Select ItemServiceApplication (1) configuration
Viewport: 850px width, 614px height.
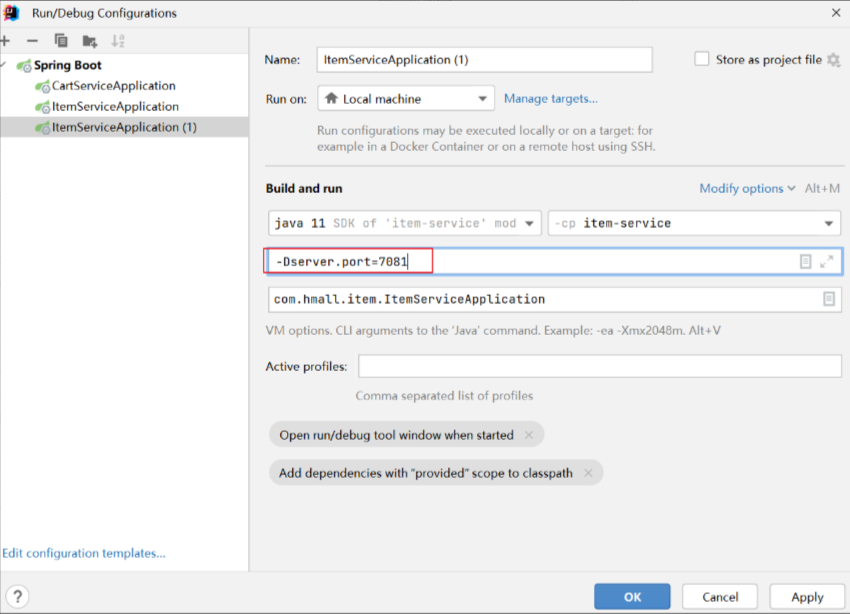coord(124,127)
